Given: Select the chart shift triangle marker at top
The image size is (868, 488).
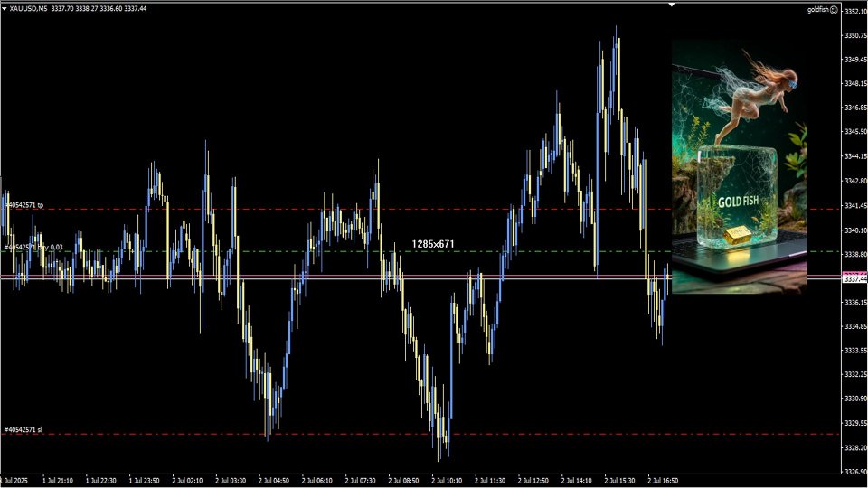Looking at the screenshot, I should [x=672, y=5].
